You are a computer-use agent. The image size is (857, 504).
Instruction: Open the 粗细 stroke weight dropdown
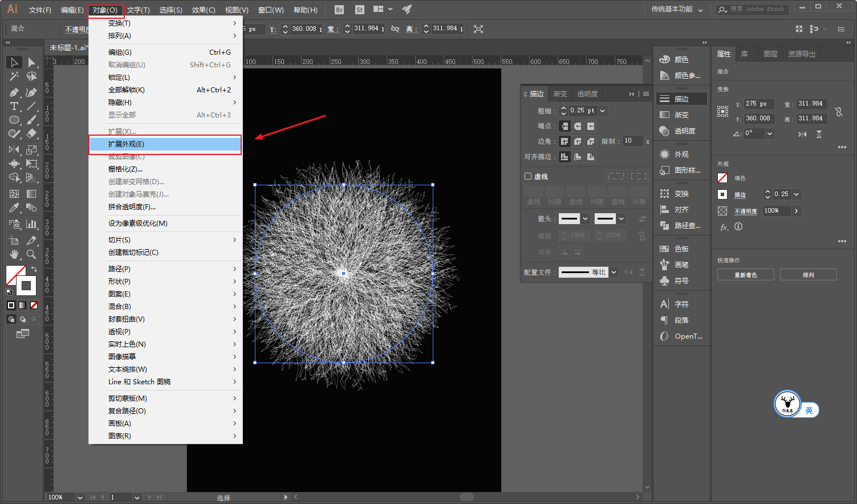point(603,111)
